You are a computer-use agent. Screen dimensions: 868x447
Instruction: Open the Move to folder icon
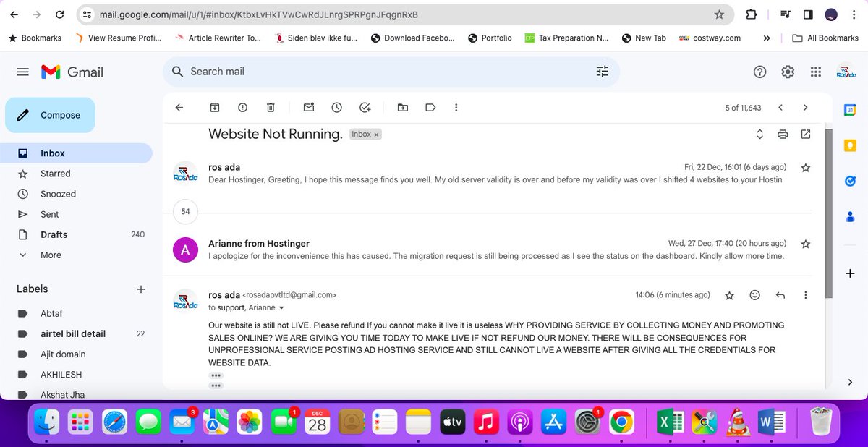403,108
